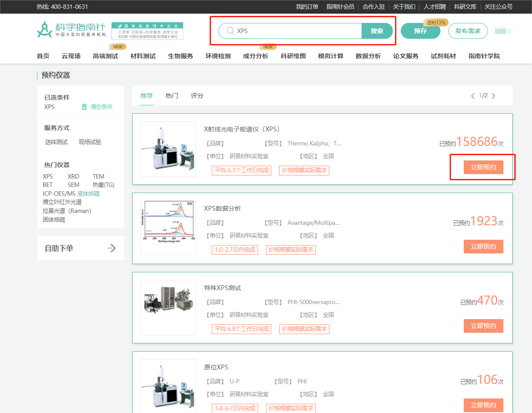The height and width of the screenshot is (413, 532).
Task: Go to next results page arrow
Action: coord(493,96)
